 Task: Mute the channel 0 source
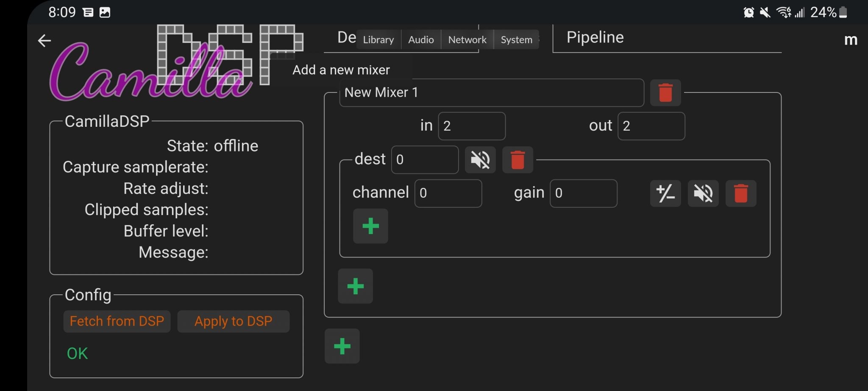703,193
